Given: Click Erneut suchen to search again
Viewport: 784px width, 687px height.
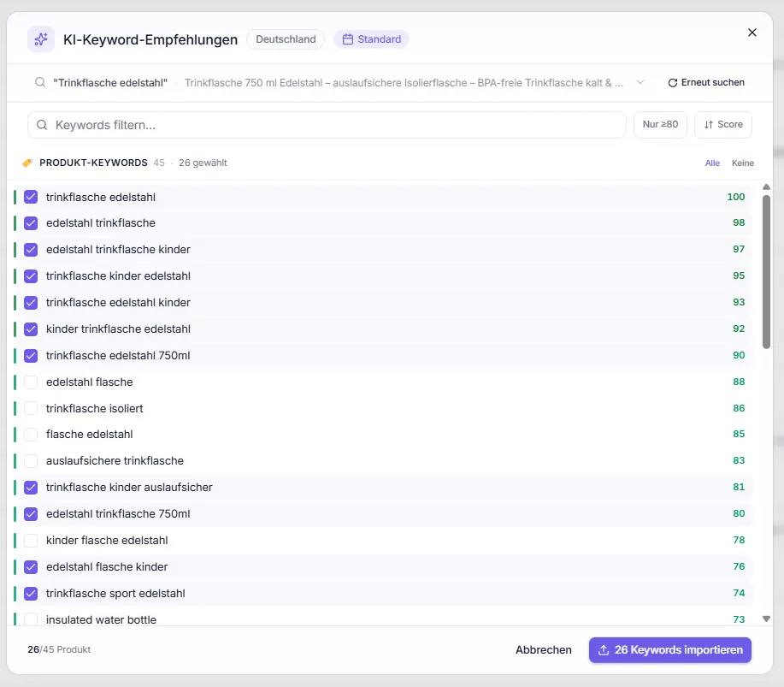Looking at the screenshot, I should click(706, 83).
